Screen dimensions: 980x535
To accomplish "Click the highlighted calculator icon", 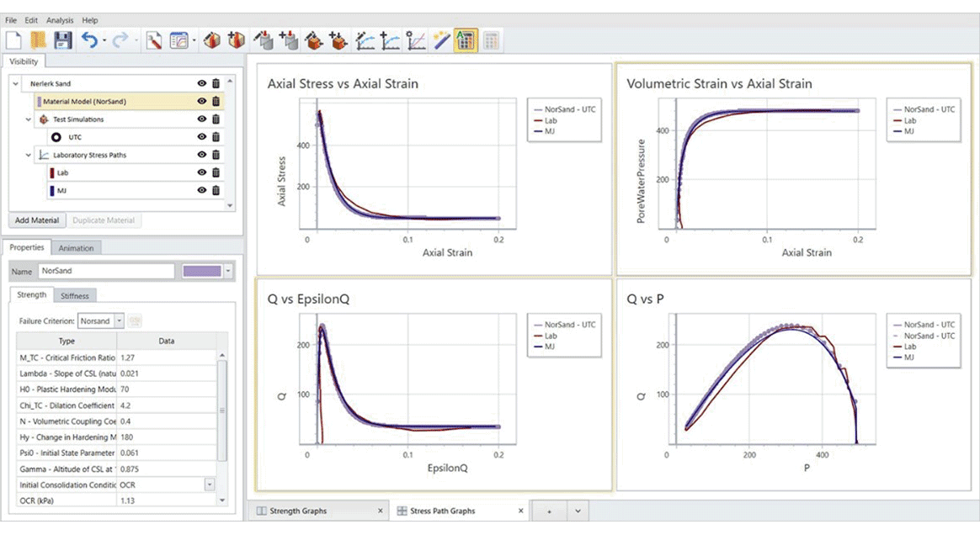I will tap(466, 40).
